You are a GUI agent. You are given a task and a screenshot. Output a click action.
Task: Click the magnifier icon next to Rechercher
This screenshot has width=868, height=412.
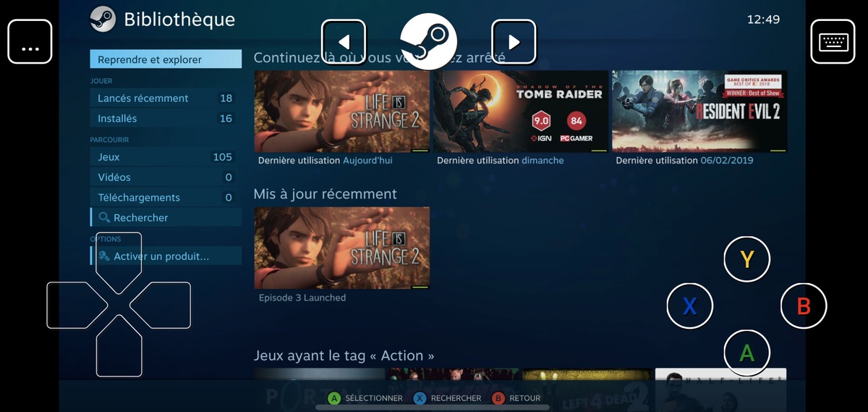click(x=104, y=217)
